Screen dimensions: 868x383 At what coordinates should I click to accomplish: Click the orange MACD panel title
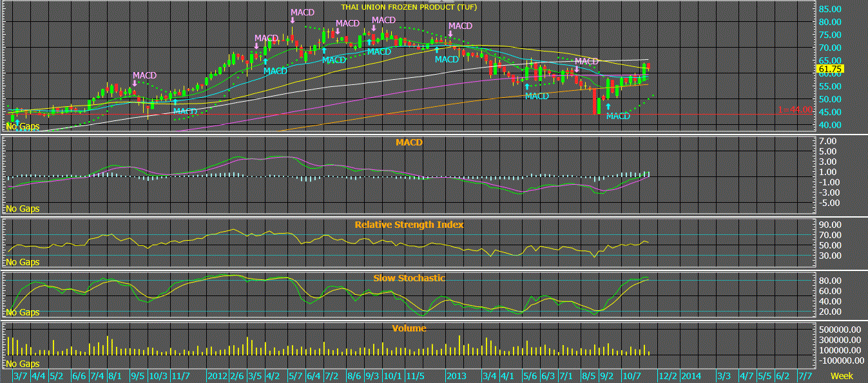click(409, 142)
